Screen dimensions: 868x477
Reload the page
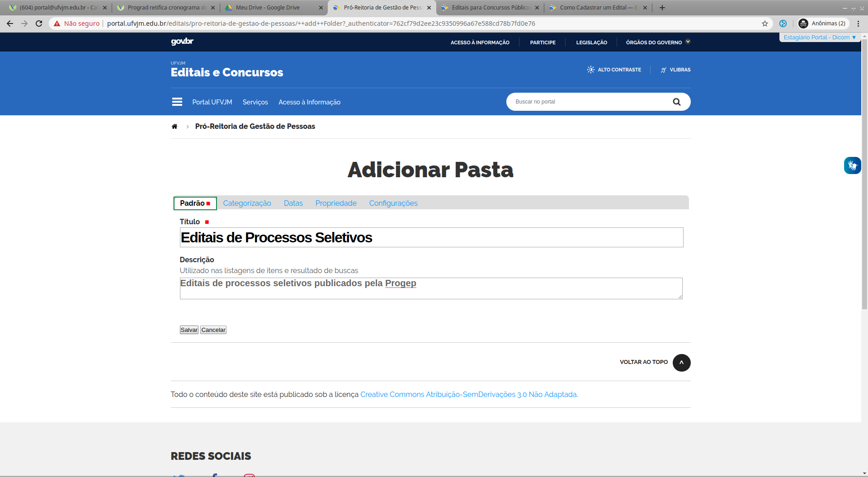point(39,24)
